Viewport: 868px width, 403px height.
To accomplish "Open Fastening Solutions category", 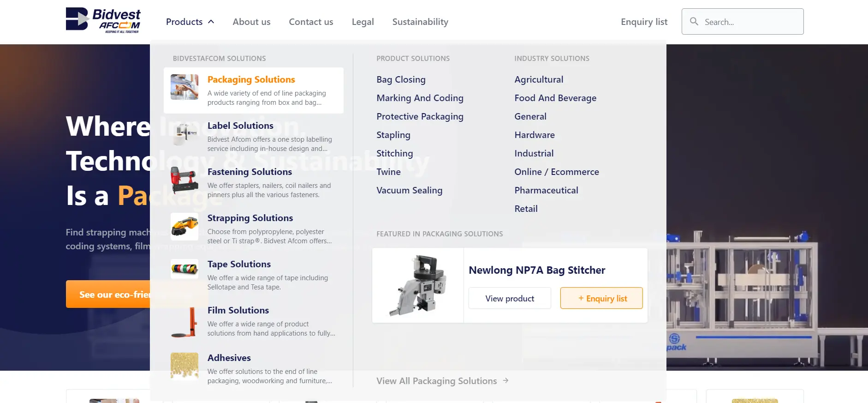I will 250,172.
